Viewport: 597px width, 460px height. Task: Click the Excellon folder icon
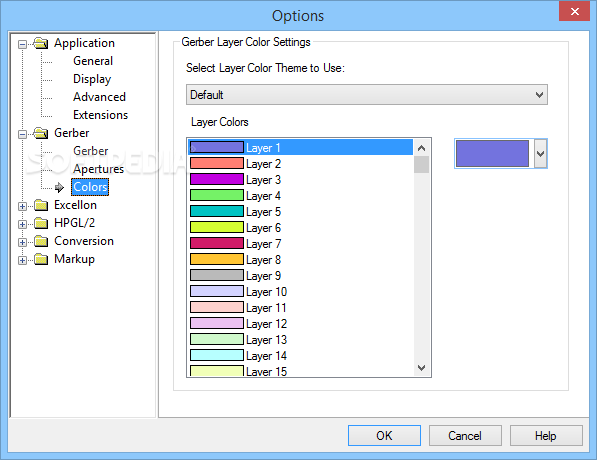tap(41, 205)
